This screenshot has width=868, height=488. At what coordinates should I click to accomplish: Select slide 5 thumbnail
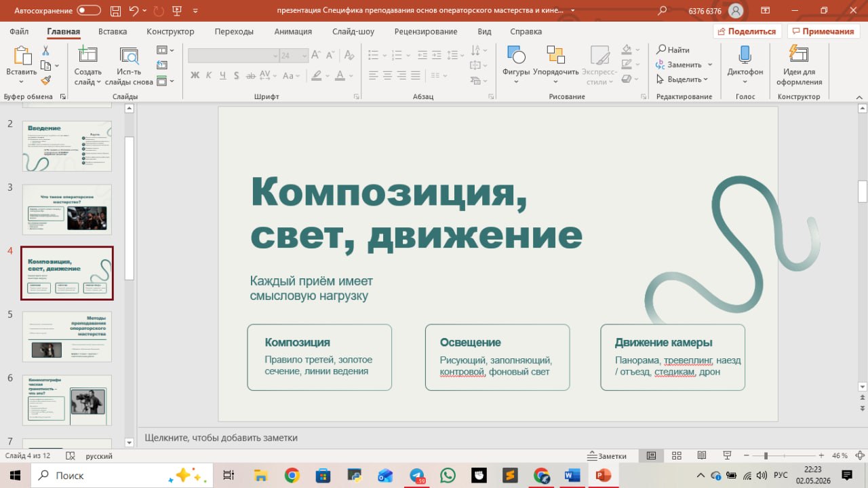[x=67, y=337]
